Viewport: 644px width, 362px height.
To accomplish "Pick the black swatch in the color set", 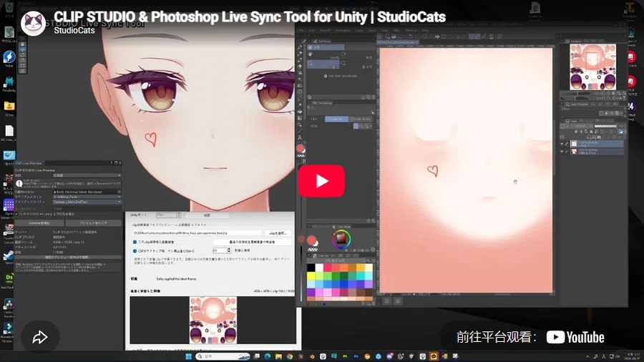I will [x=311, y=268].
